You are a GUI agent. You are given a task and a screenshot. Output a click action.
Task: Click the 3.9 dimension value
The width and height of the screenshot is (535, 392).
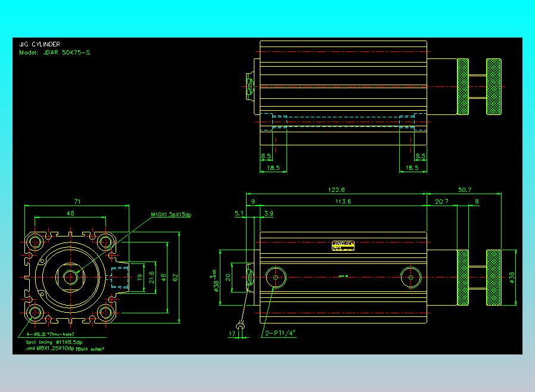click(x=269, y=213)
